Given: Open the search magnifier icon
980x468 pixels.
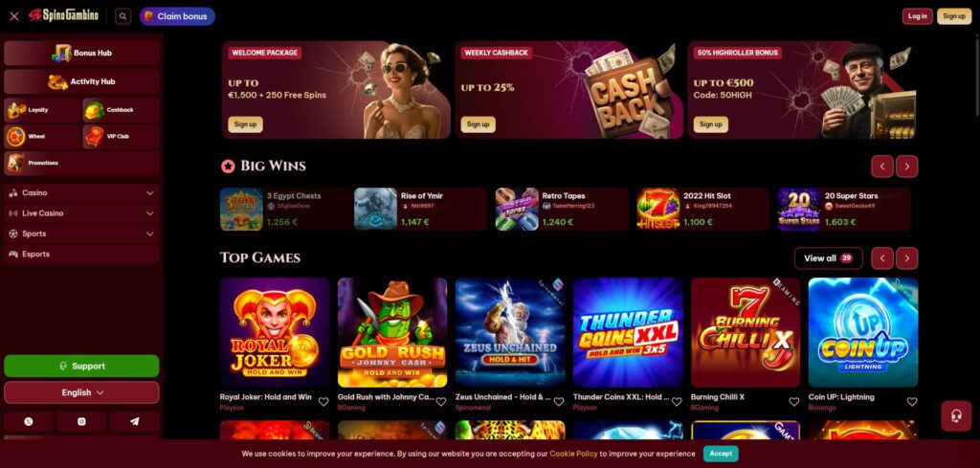Looking at the screenshot, I should tap(123, 16).
